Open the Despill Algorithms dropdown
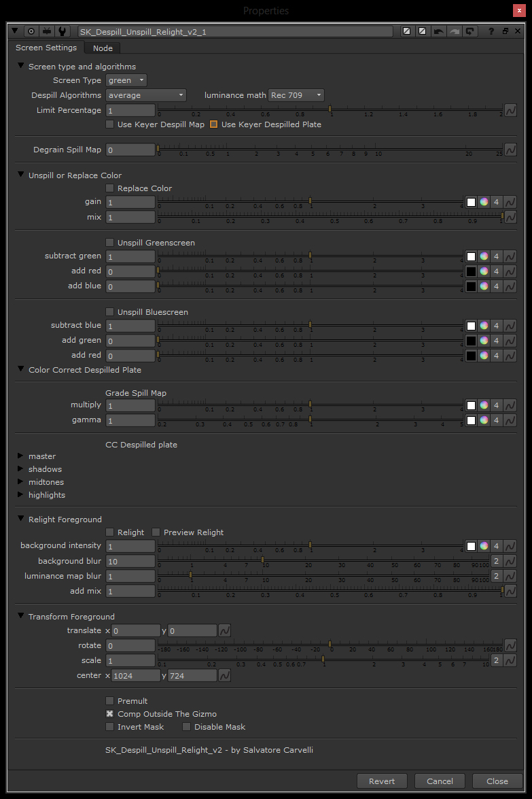 [x=145, y=95]
